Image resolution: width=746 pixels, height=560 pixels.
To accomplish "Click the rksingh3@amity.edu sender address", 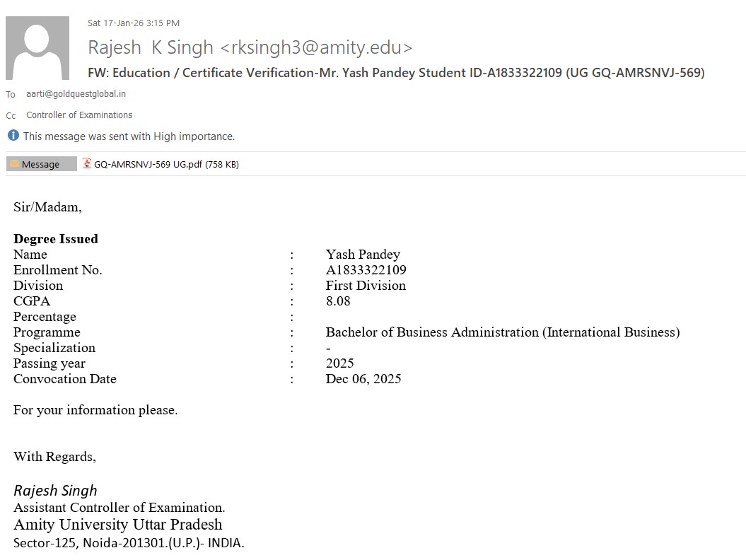I will (x=316, y=47).
